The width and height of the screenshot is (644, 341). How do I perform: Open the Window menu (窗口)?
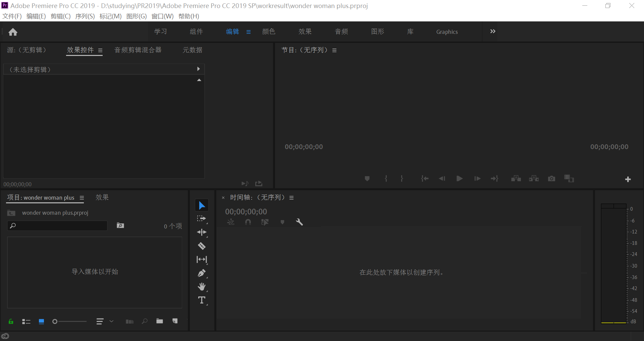coord(162,16)
